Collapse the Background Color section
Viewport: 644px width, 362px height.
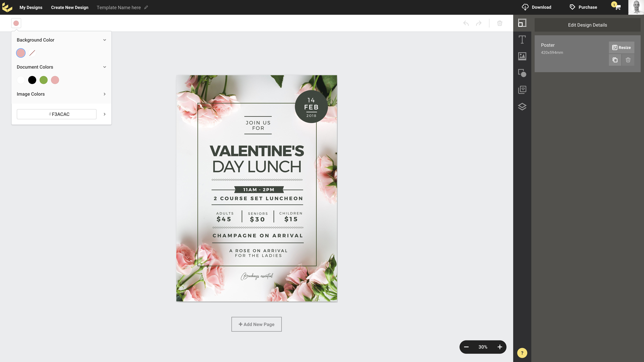pyautogui.click(x=105, y=40)
